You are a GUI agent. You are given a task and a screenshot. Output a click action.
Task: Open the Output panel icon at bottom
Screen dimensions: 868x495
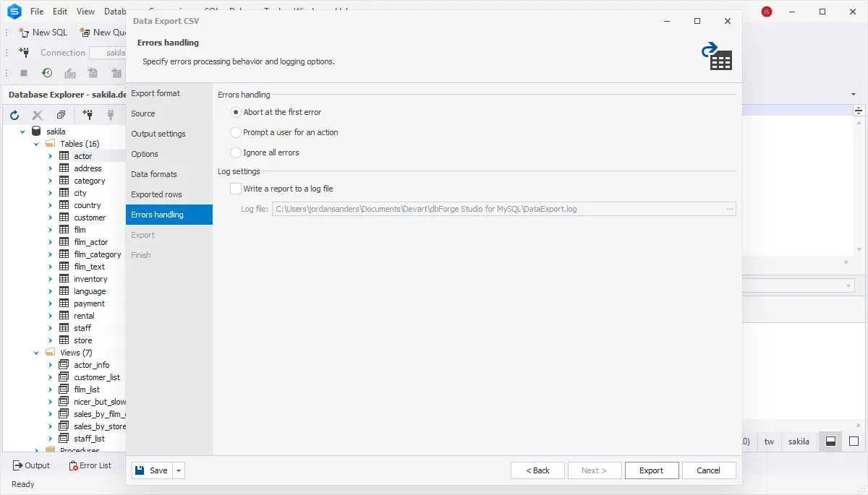click(x=19, y=465)
